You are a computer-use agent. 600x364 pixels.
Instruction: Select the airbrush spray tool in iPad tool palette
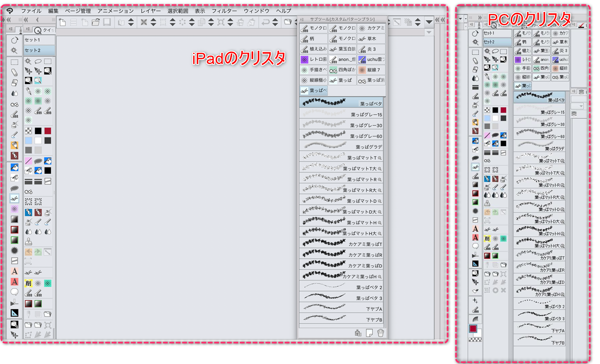[x=14, y=125]
